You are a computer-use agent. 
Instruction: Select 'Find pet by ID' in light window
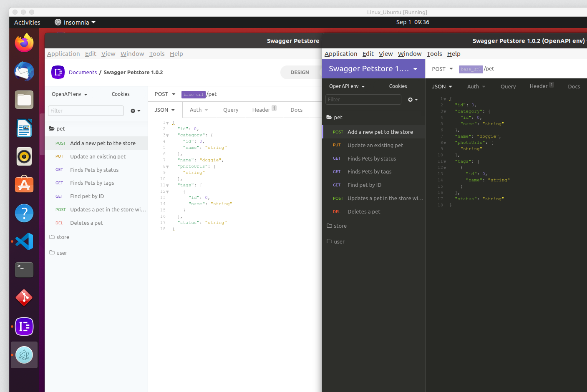[96, 196]
